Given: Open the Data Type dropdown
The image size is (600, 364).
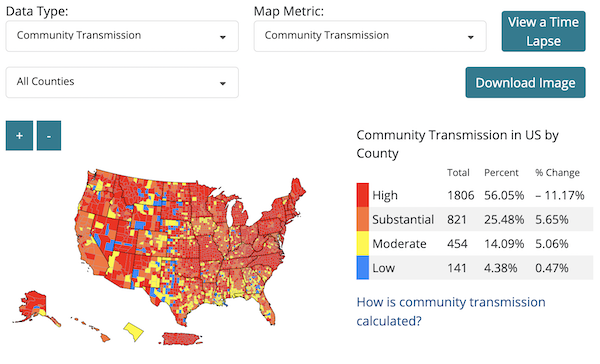Looking at the screenshot, I should pos(122,36).
